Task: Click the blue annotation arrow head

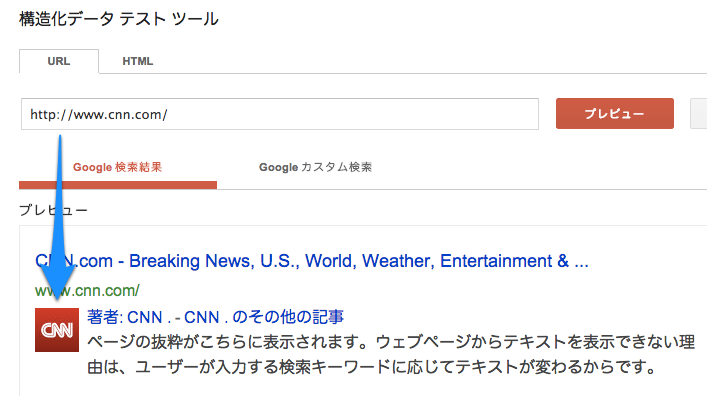Action: pyautogui.click(x=58, y=283)
